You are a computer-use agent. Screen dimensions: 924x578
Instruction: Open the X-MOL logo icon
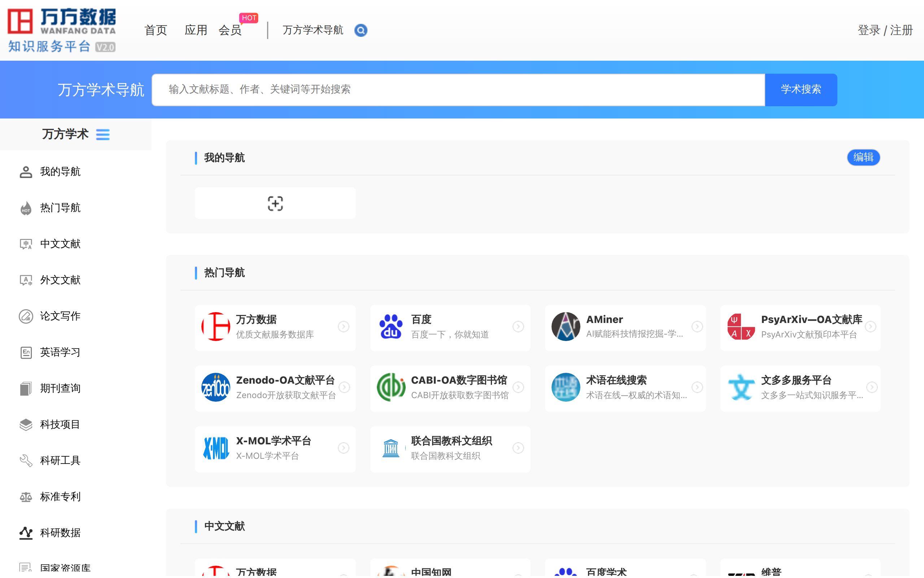coord(216,448)
